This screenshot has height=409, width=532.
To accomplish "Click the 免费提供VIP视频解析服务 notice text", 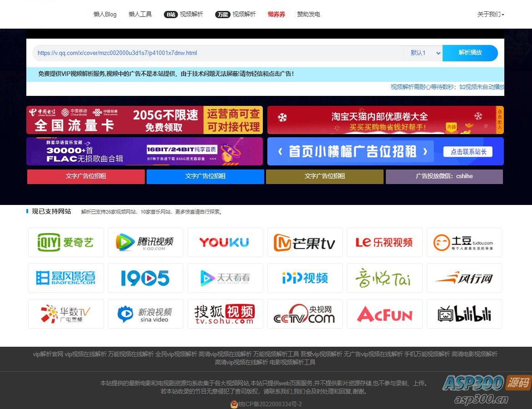I will (x=166, y=74).
